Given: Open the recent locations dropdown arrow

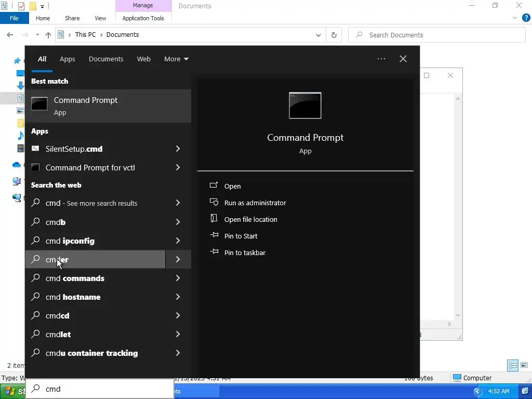Looking at the screenshot, I should tap(37, 35).
